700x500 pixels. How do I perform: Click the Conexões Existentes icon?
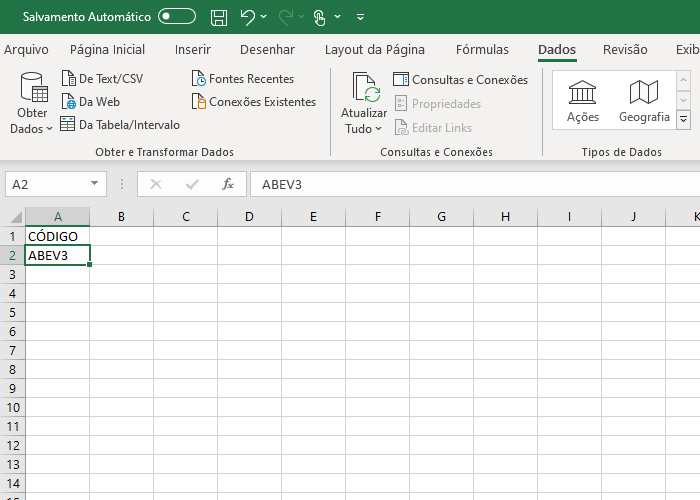[199, 102]
